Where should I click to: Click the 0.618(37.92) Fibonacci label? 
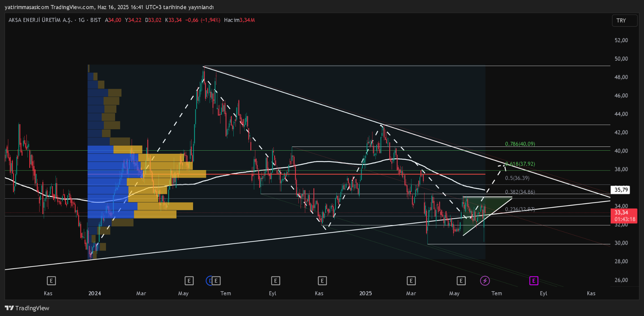coord(520,164)
